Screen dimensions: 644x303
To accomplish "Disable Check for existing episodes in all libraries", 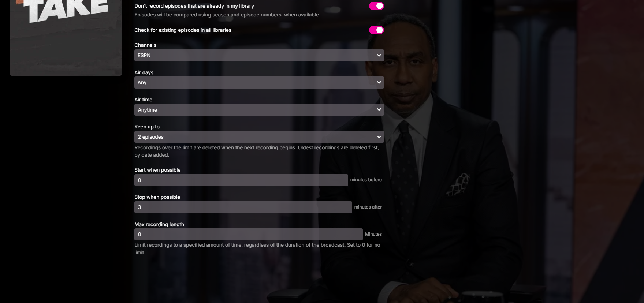I will [x=376, y=30].
